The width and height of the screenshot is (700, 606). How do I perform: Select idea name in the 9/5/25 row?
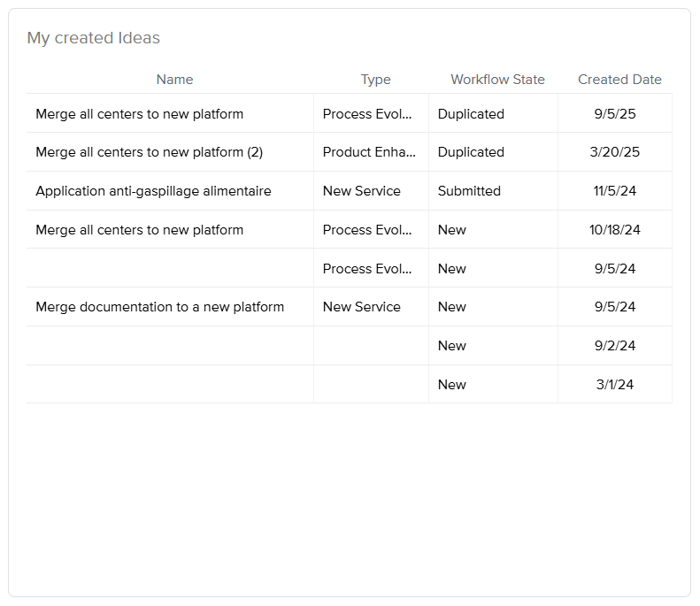pyautogui.click(x=139, y=114)
